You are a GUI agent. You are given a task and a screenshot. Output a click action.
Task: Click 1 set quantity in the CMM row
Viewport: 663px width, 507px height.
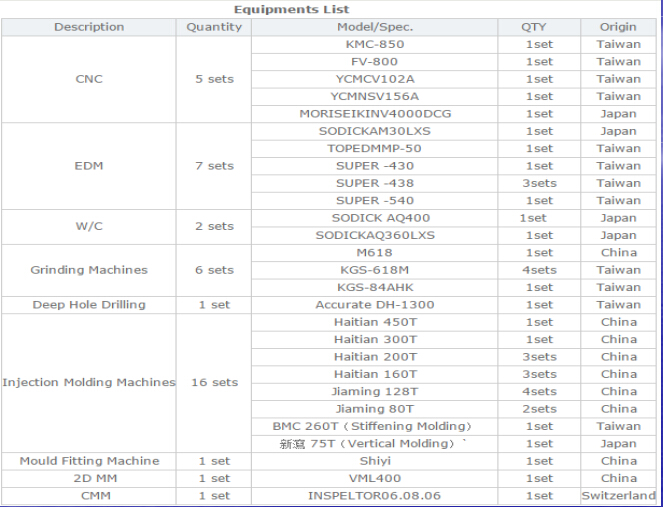(214, 496)
